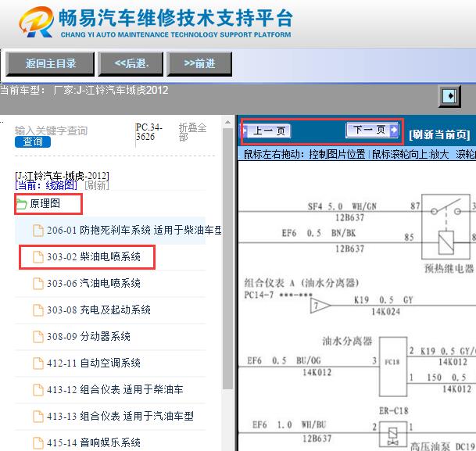Go back to main directory with 返回主目录
The width and height of the screenshot is (476, 451).
50,64
